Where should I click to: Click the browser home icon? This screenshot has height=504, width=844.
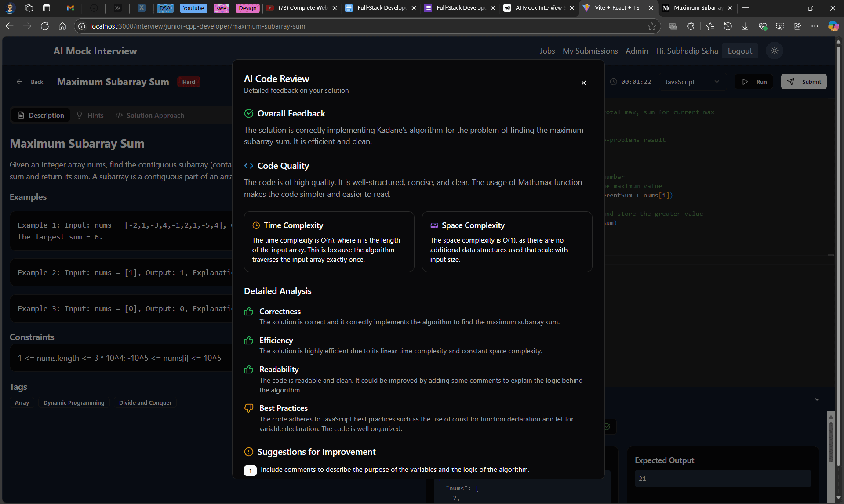[62, 26]
